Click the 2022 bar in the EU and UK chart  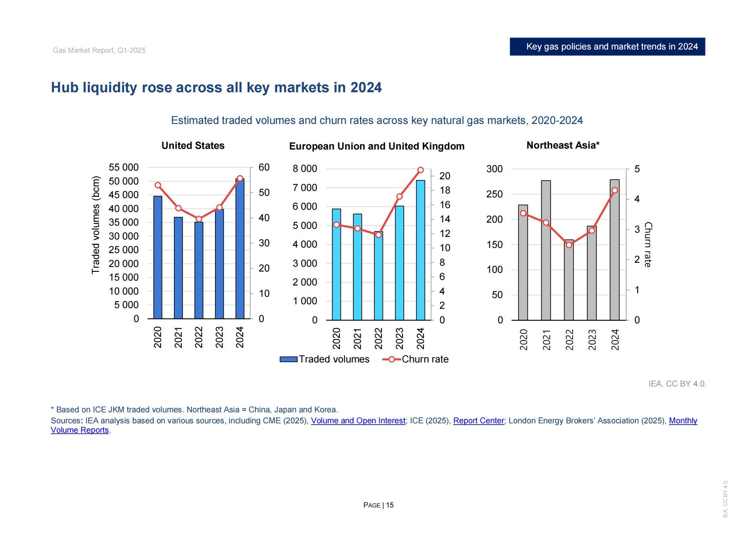tap(378, 275)
